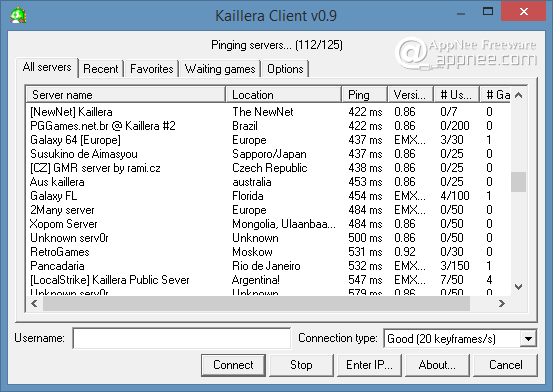Open the Favorites tab
The image size is (553, 392).
pos(152,69)
